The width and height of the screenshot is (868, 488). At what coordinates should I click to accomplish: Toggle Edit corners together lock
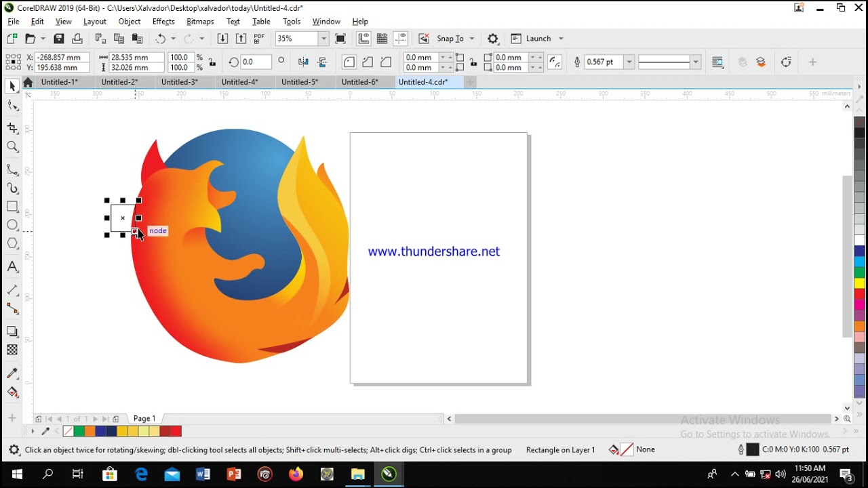(473, 62)
